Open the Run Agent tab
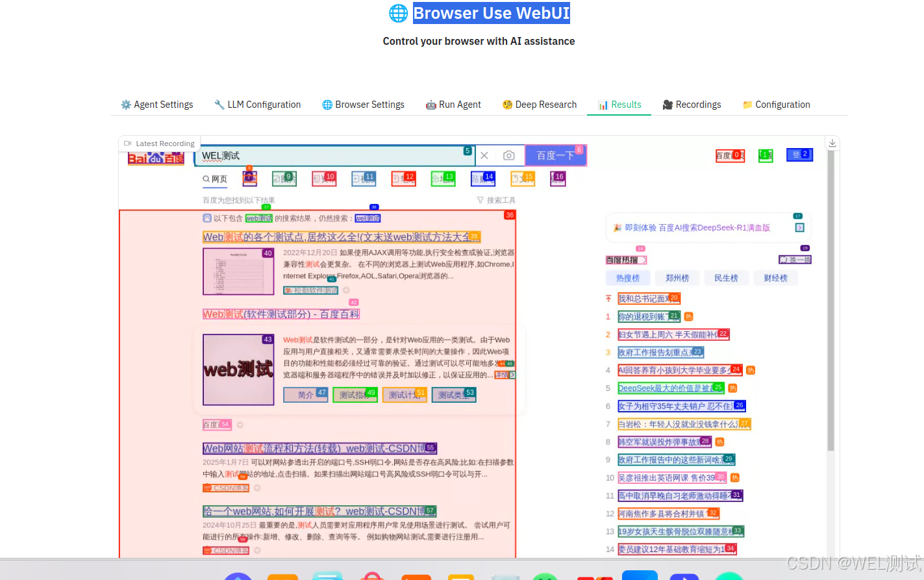Viewport: 924px width, 580px height. (453, 105)
